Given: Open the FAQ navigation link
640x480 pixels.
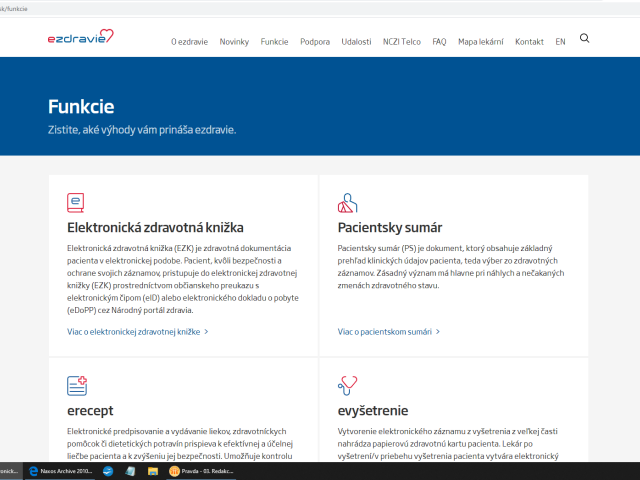Looking at the screenshot, I should point(439,42).
